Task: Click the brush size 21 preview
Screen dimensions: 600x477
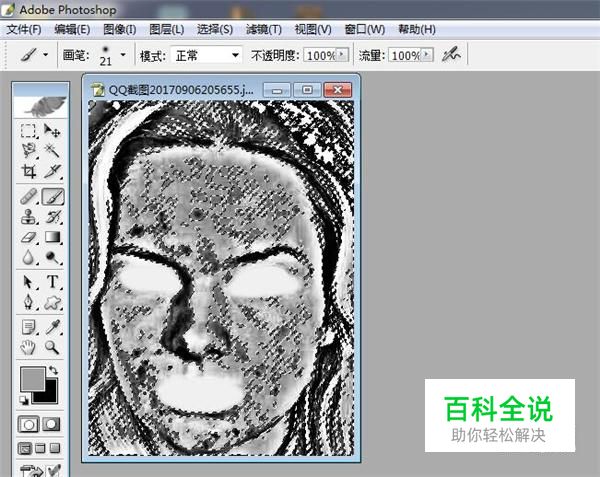Action: pos(105,56)
